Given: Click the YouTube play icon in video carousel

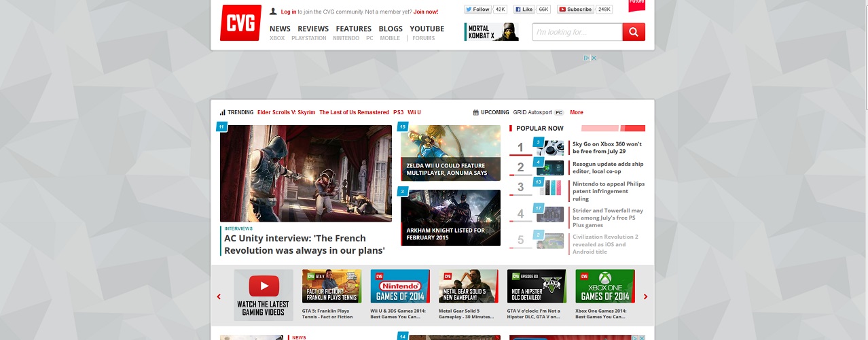Looking at the screenshot, I should pyautogui.click(x=264, y=286).
